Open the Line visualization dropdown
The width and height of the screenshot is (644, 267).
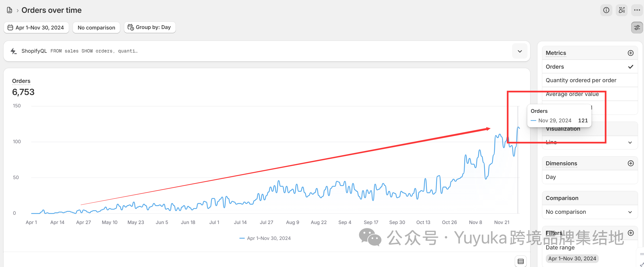coord(590,142)
